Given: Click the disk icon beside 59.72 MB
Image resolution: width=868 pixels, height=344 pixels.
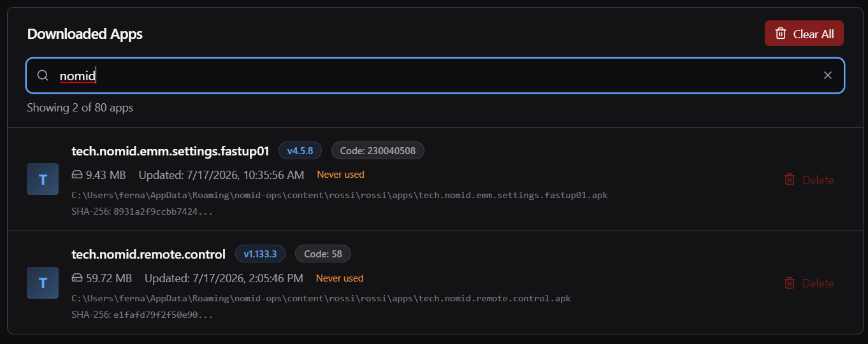Looking at the screenshot, I should click(x=77, y=278).
